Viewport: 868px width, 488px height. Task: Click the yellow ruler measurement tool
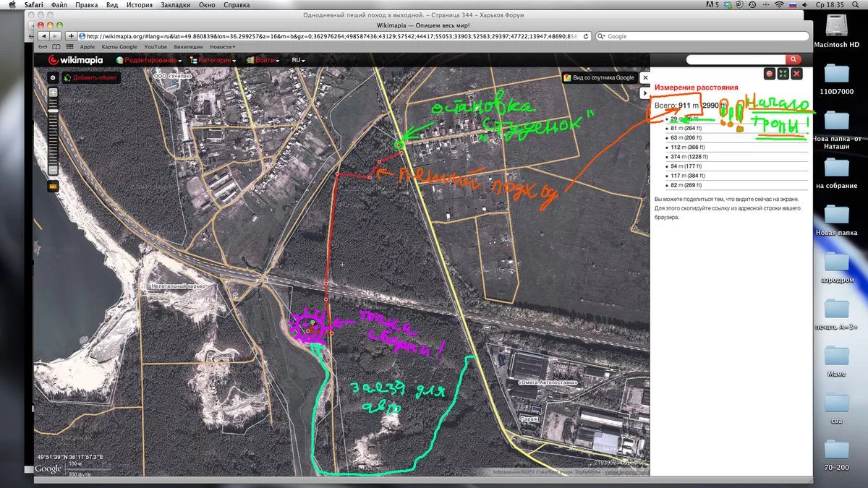tap(53, 186)
